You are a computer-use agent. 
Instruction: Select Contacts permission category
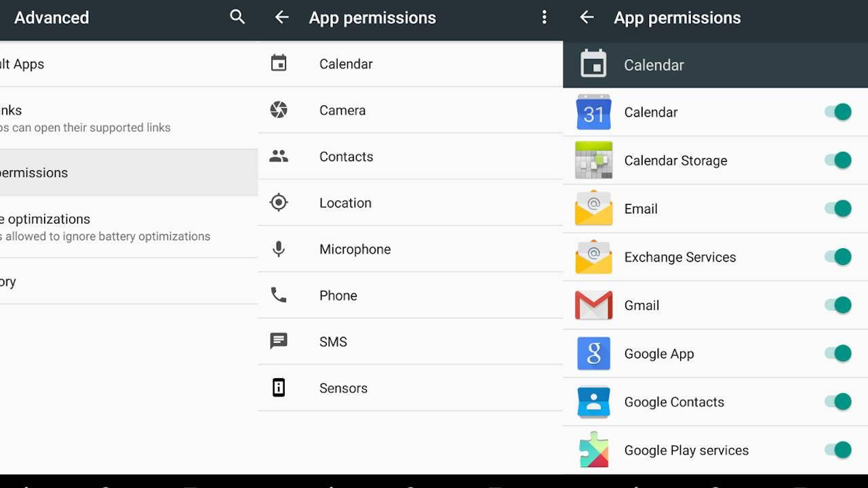coord(410,156)
